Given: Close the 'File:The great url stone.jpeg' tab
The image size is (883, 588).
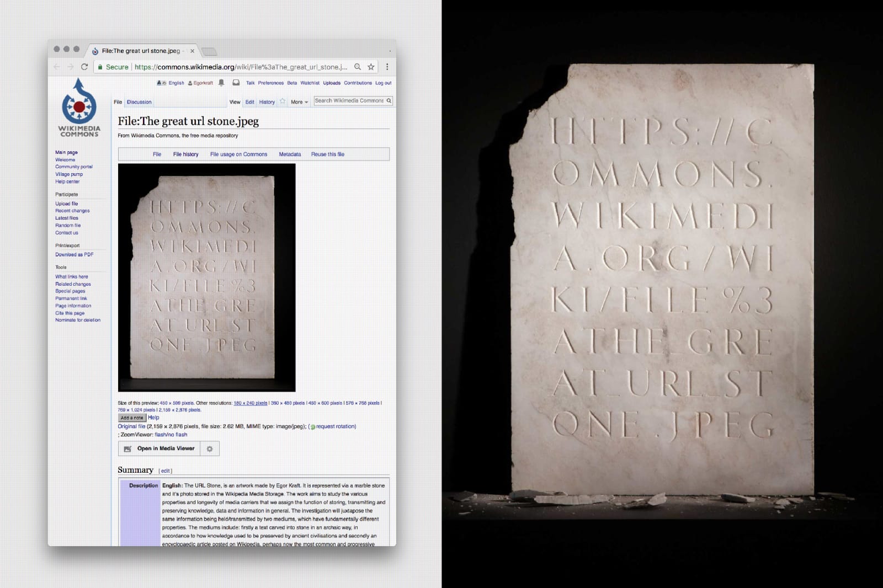Looking at the screenshot, I should point(192,51).
